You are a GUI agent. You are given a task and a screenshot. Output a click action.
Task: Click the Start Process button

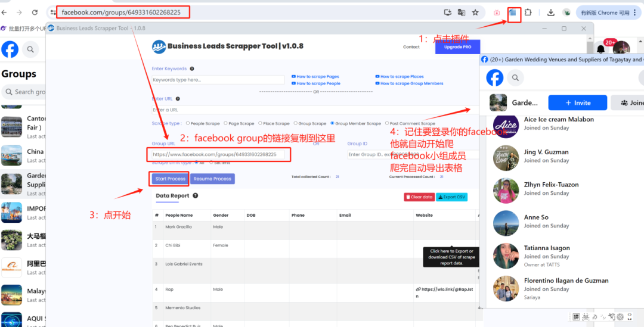[170, 179]
